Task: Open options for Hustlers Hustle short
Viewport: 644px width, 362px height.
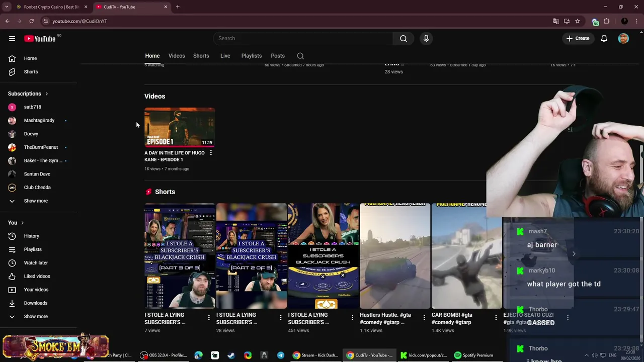Action: (x=424, y=317)
